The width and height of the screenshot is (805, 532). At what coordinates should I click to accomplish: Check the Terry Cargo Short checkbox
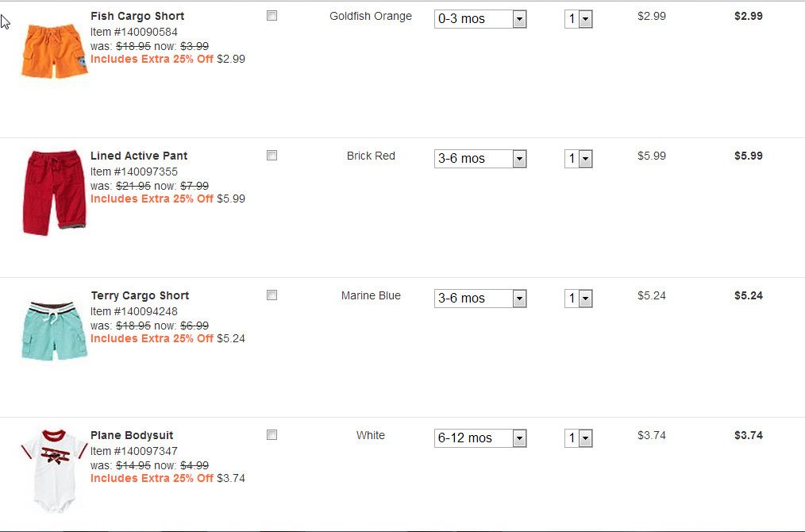pyautogui.click(x=272, y=295)
